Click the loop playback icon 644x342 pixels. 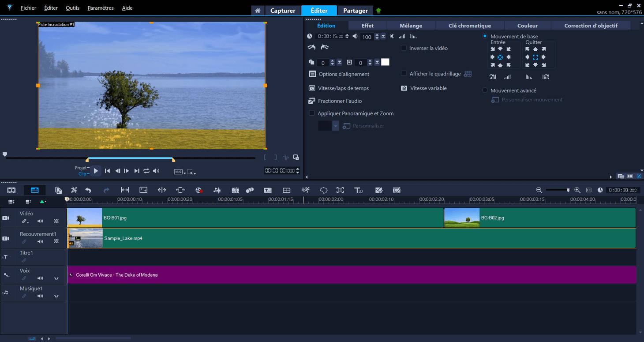[146, 171]
